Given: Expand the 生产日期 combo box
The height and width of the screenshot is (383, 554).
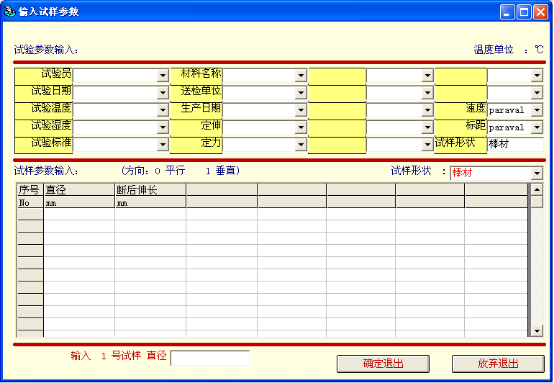Looking at the screenshot, I should click(301, 110).
